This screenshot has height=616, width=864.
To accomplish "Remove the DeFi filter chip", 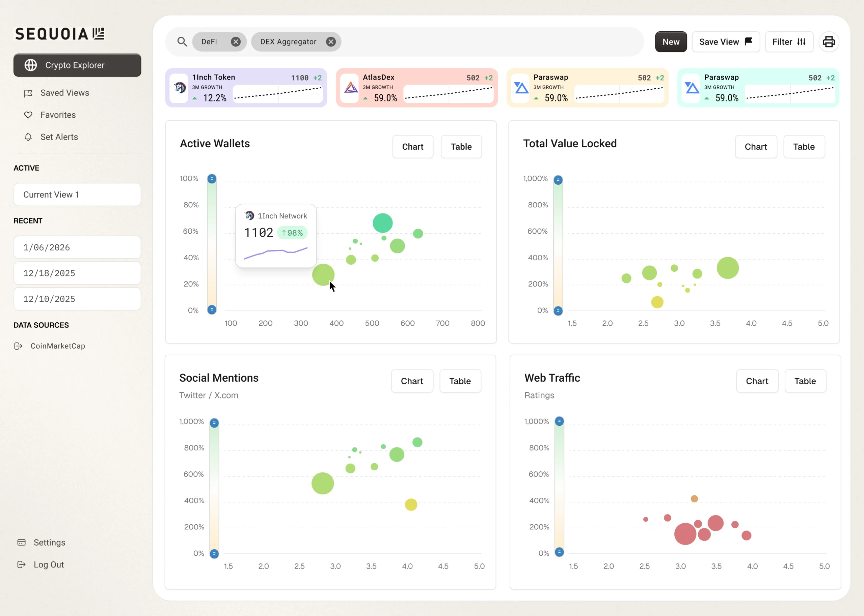I will pyautogui.click(x=236, y=42).
